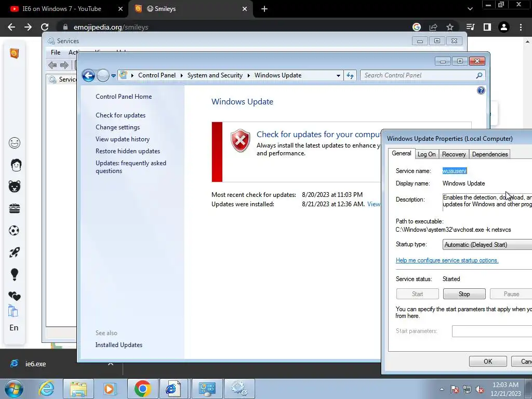532x399 pixels.
Task: Click the refresh button beside address bar
Action: pyautogui.click(x=350, y=76)
